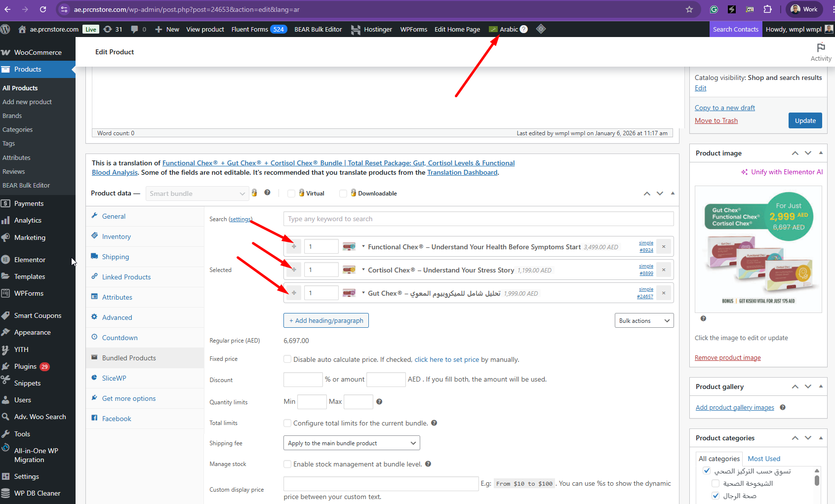The height and width of the screenshot is (504, 835).
Task: Open comments bubble in admin bar
Action: point(134,29)
